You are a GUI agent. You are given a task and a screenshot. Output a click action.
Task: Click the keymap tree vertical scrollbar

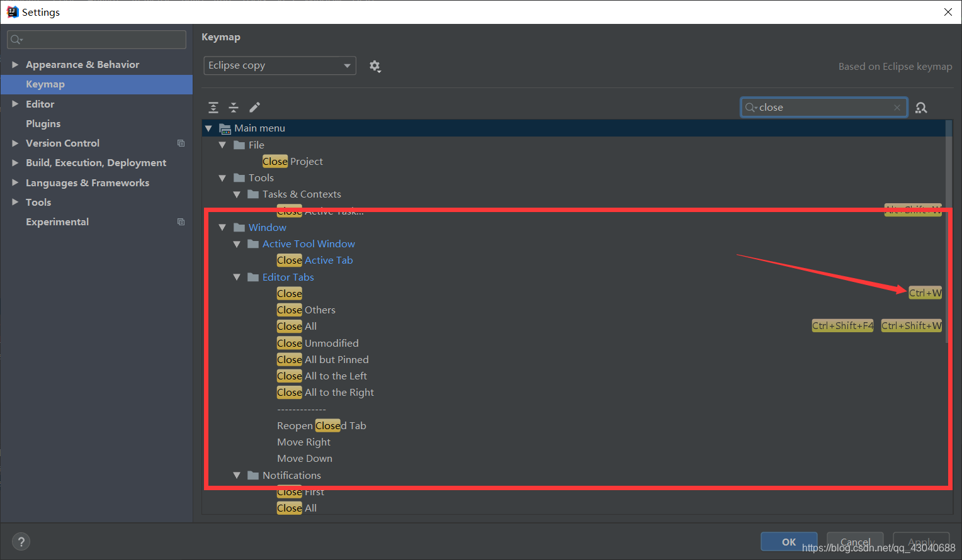point(948,233)
